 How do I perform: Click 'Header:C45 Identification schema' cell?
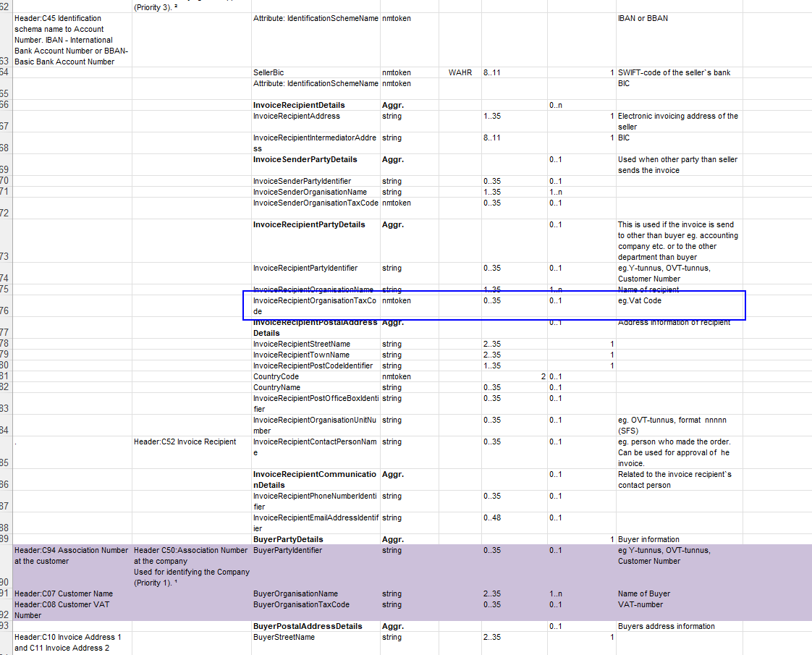pyautogui.click(x=72, y=40)
